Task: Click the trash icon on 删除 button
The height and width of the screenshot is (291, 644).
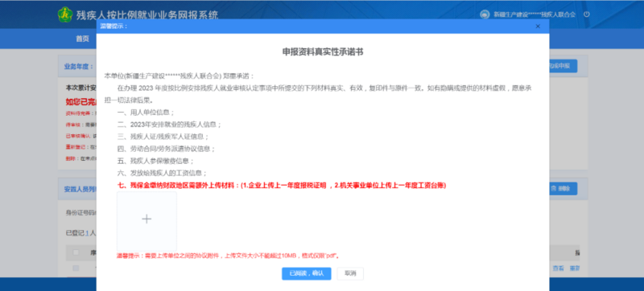Action: coord(554,189)
